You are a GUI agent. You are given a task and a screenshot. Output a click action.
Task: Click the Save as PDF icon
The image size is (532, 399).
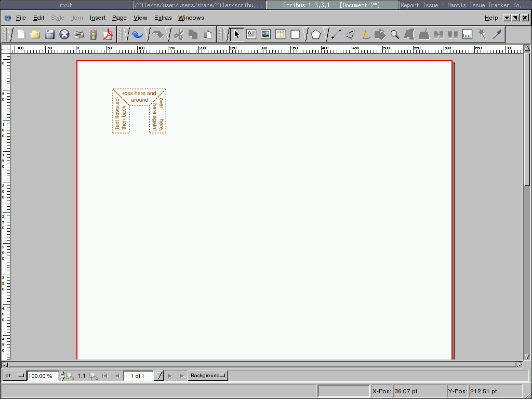tap(108, 35)
